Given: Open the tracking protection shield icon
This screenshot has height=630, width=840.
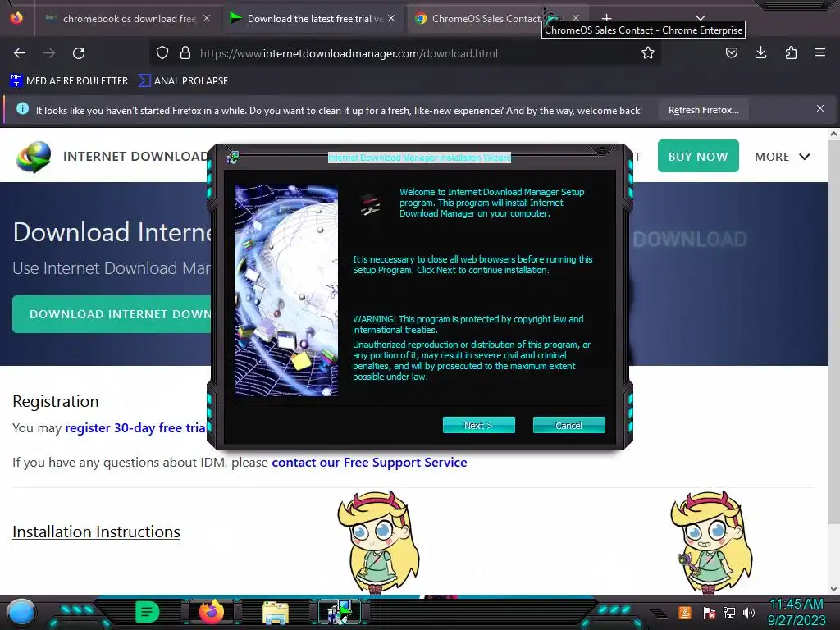Looking at the screenshot, I should pos(162,53).
